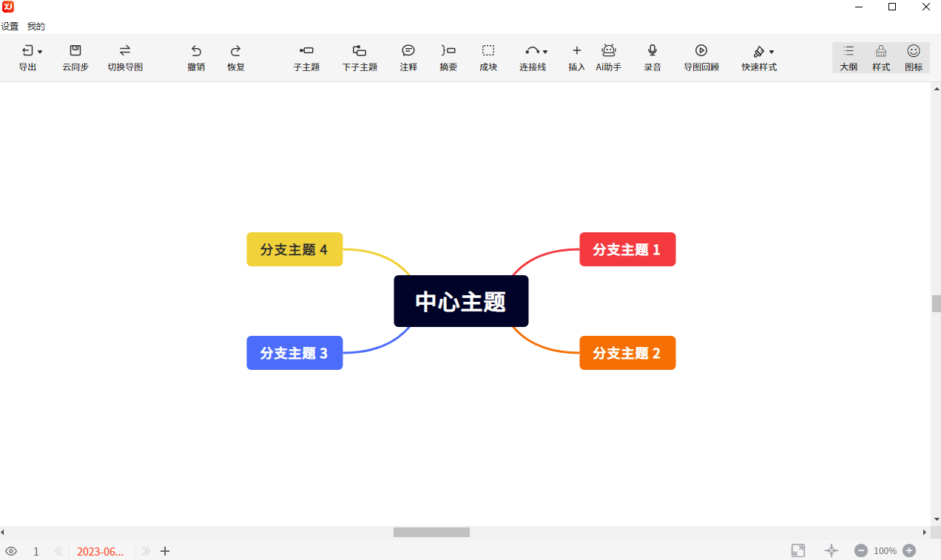Image resolution: width=941 pixels, height=560 pixels.
Task: Open the 设置 menu
Action: [11, 26]
